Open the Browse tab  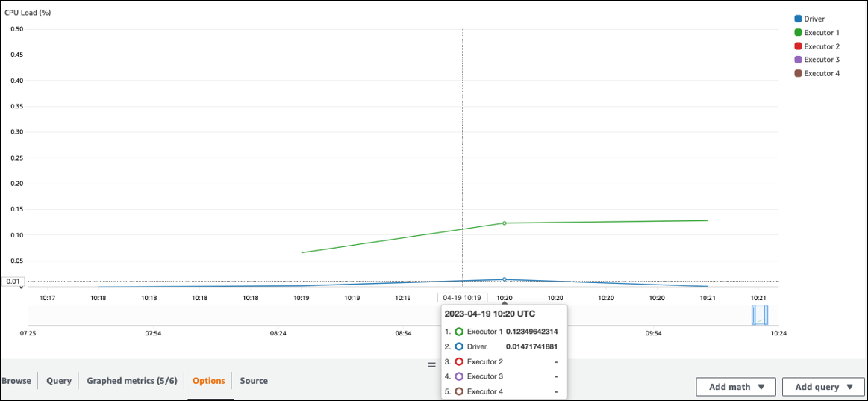click(x=16, y=381)
